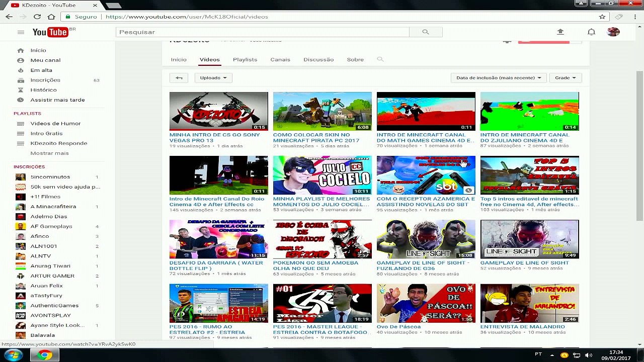
Task: Click title GAMEPLAY DE LINE OF SIGHT - FUZILANDO
Action: click(x=423, y=265)
